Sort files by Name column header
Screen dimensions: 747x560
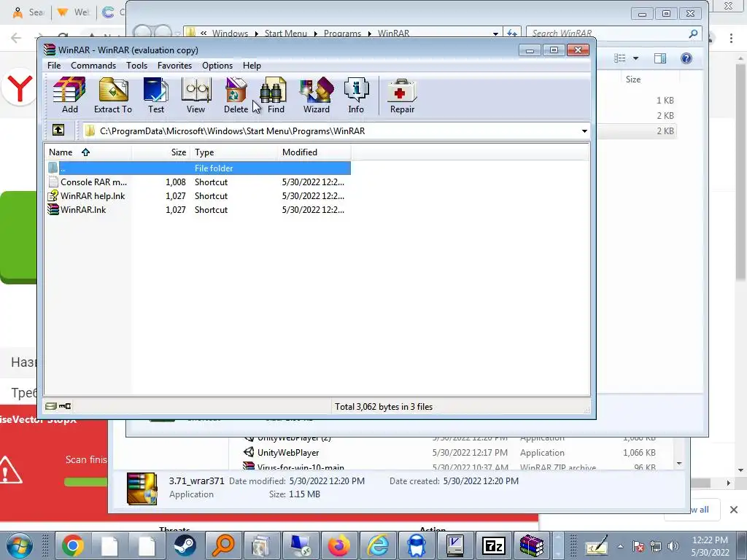tap(88, 152)
